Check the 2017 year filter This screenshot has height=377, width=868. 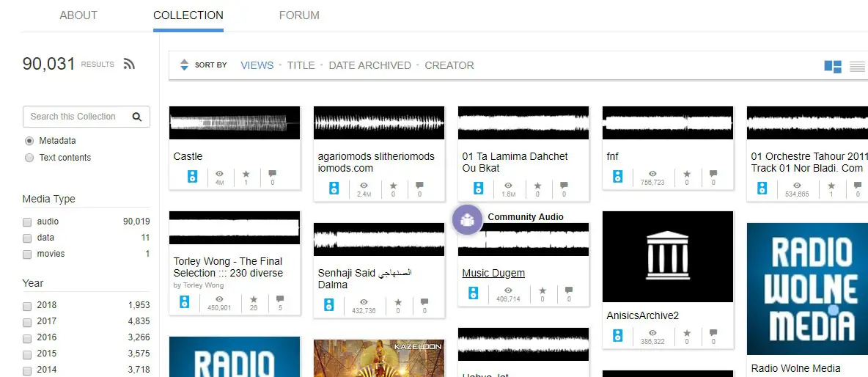[x=27, y=322]
